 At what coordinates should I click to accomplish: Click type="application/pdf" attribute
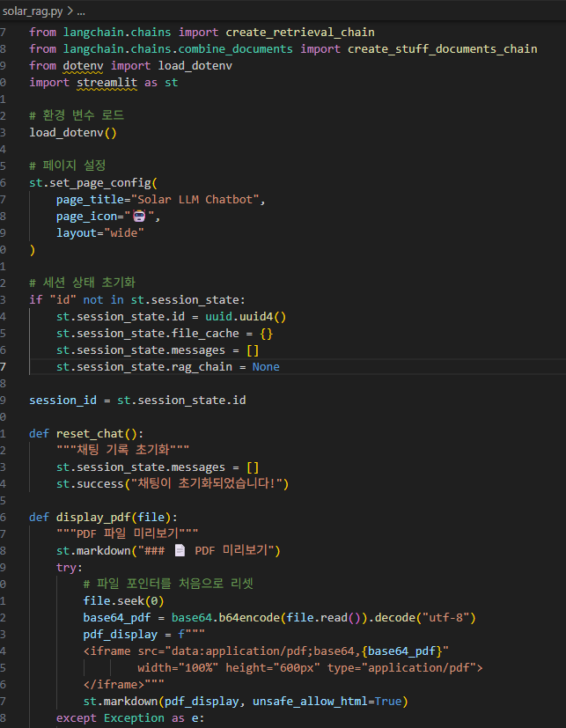point(401,667)
